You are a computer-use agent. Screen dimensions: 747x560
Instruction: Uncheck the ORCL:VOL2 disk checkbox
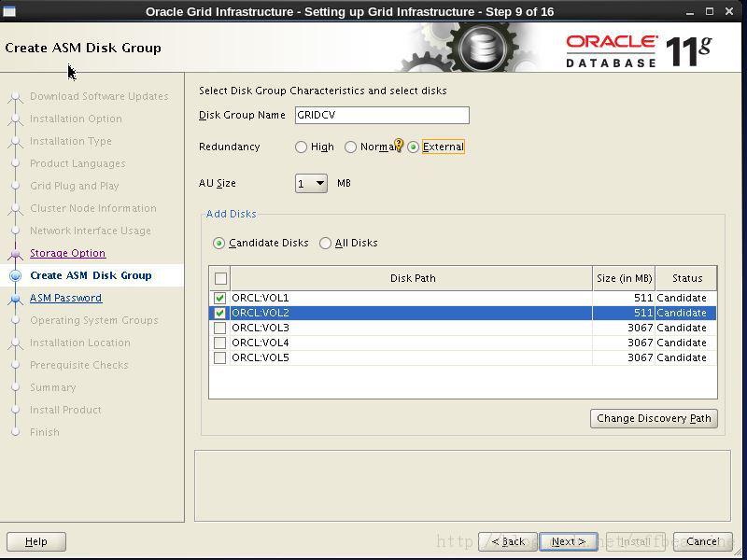pyautogui.click(x=219, y=313)
